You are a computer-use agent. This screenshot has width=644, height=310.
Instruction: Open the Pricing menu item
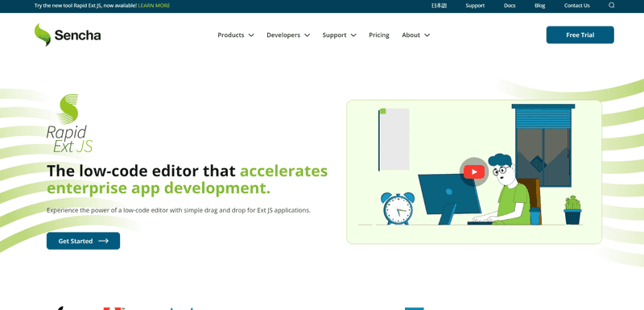[x=378, y=35]
